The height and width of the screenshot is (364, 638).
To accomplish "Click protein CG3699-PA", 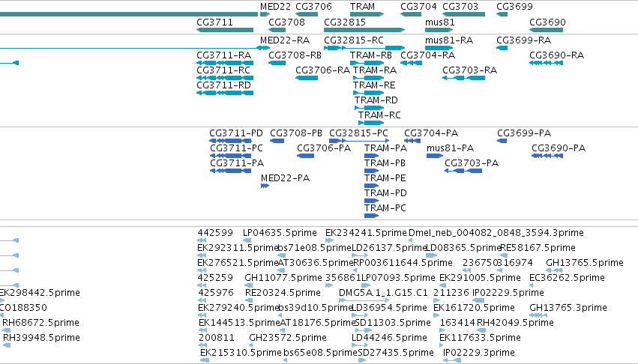I will pos(524,133).
